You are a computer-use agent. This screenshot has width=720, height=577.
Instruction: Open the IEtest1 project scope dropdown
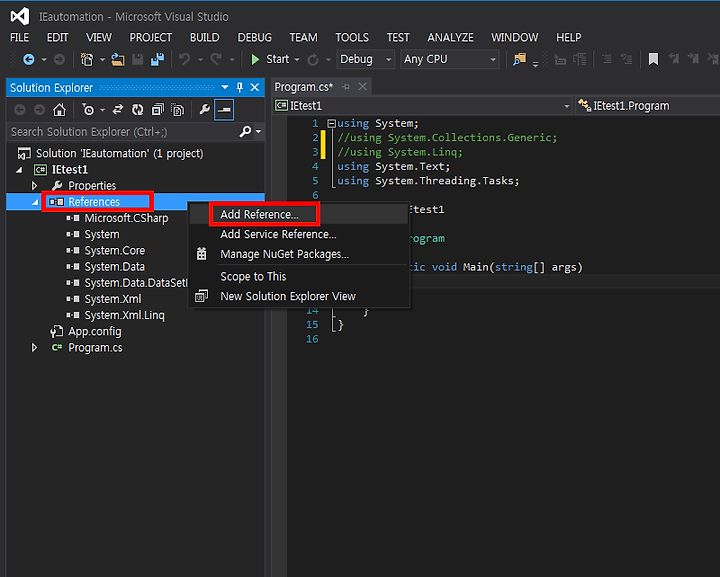[x=422, y=106]
